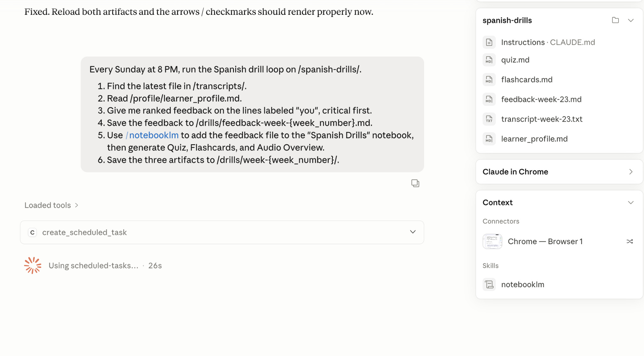Image resolution: width=644 pixels, height=356 pixels.
Task: Expand Loaded tools details
Action: pos(52,205)
